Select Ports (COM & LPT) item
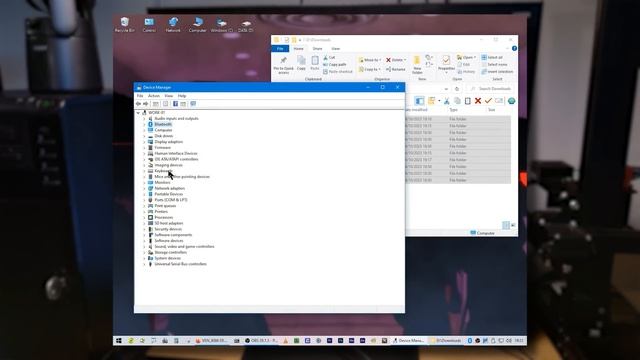Image resolution: width=640 pixels, height=360 pixels. [x=171, y=200]
